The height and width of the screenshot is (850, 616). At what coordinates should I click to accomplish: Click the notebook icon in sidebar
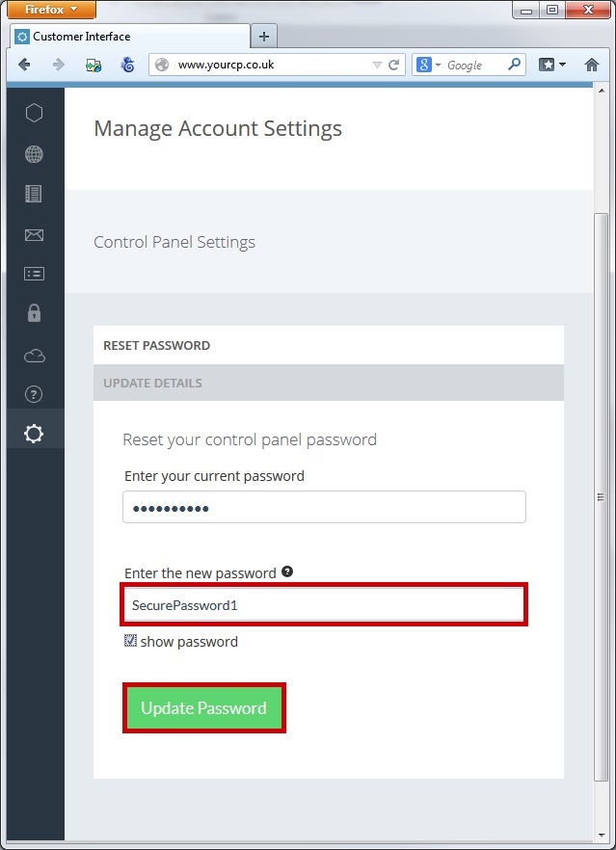coord(34,194)
